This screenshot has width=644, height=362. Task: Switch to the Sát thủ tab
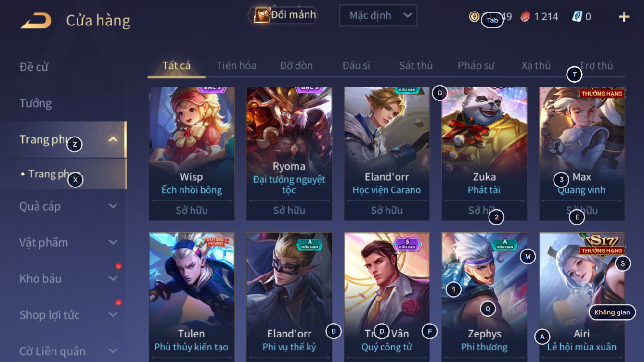pyautogui.click(x=416, y=65)
